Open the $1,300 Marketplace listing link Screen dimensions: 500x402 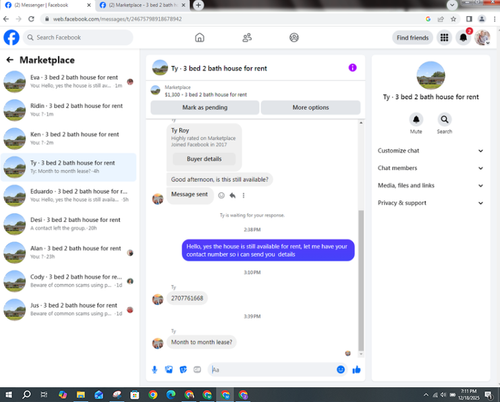coord(206,95)
